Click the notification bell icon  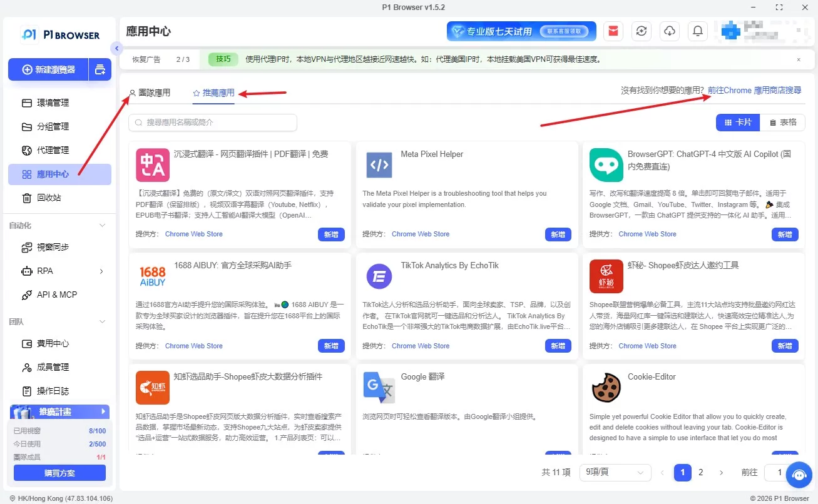[698, 31]
